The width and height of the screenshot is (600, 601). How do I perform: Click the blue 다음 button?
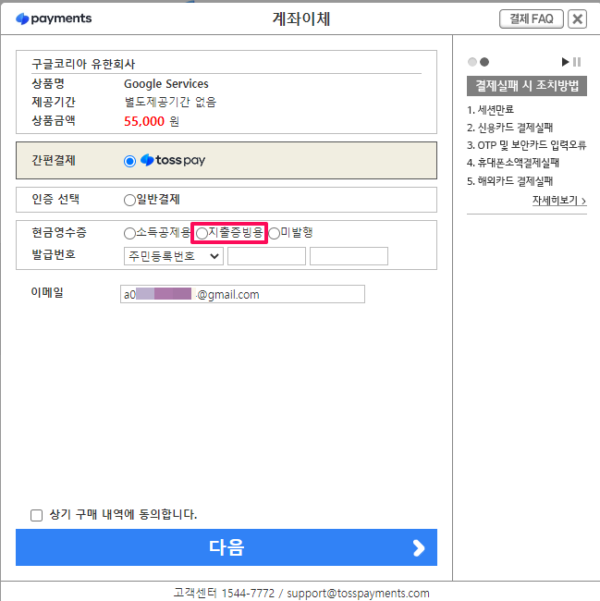pyautogui.click(x=226, y=547)
